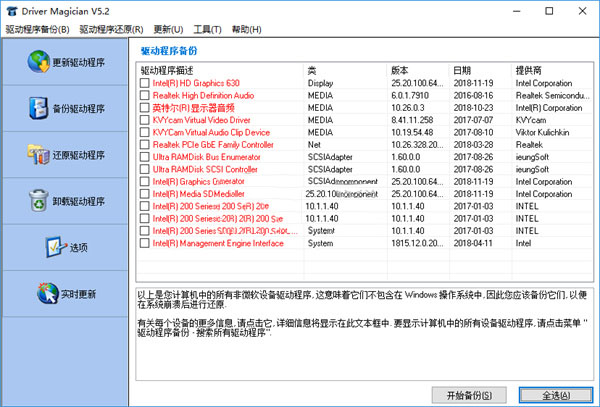Open the 驱动程序备份(B) menu
Image resolution: width=600 pixels, height=407 pixels.
click(x=37, y=30)
